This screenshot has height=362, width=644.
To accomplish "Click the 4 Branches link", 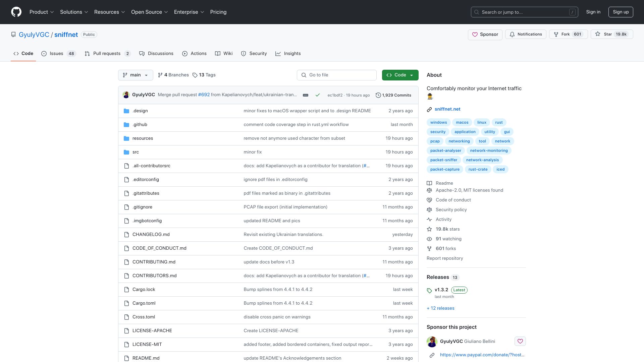I will (x=173, y=75).
